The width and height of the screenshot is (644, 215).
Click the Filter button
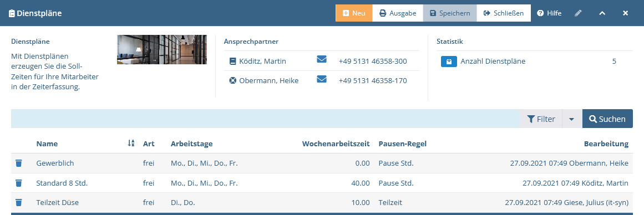pos(541,119)
